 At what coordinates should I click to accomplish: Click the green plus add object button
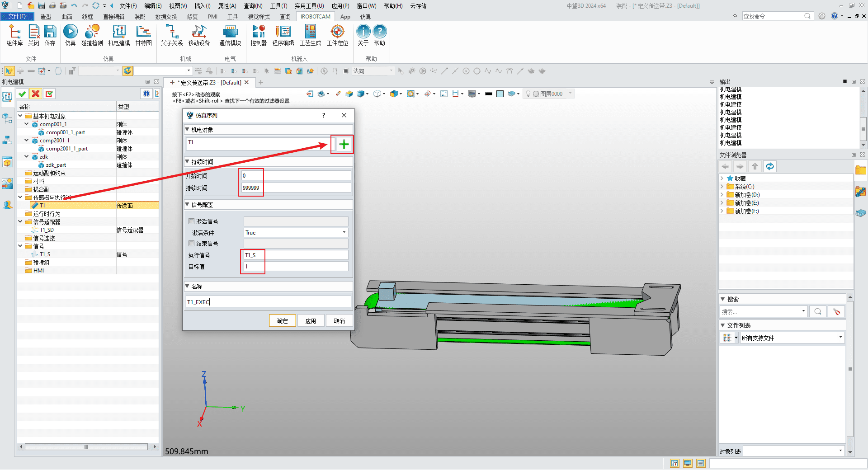pyautogui.click(x=344, y=145)
